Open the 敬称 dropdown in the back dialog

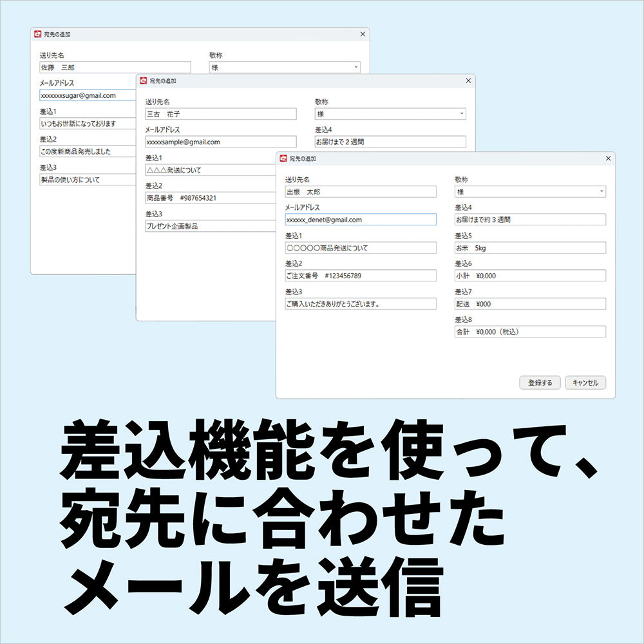tap(285, 68)
